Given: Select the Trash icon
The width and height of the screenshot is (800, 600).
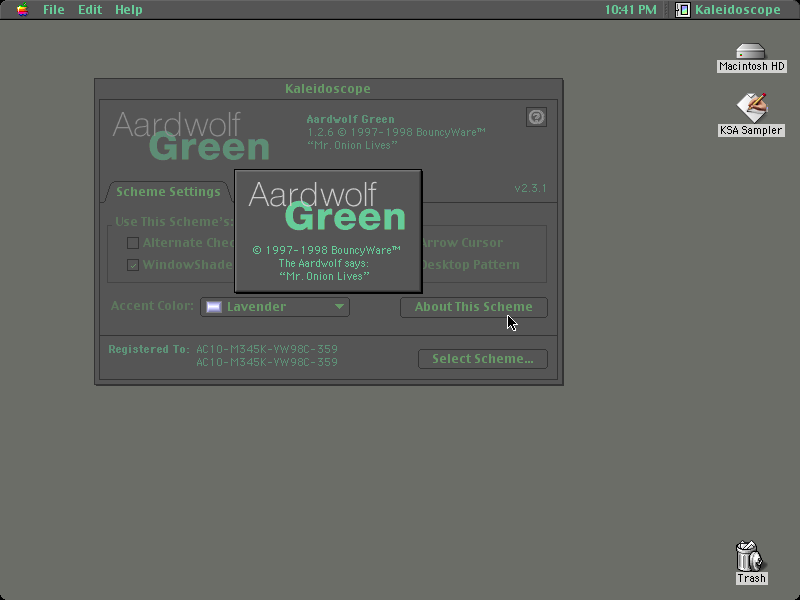Looking at the screenshot, I should click(x=751, y=557).
